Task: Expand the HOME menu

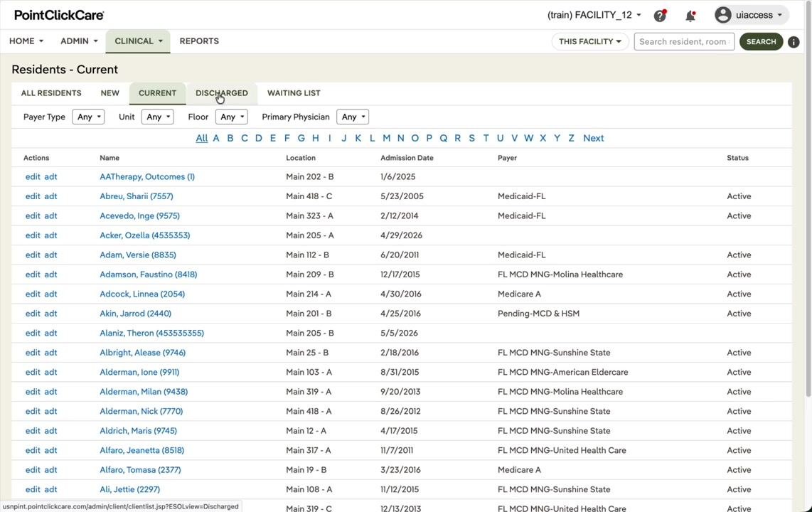Action: coord(26,41)
